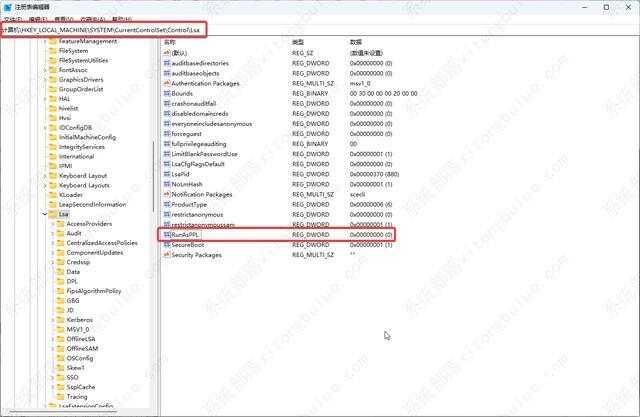Viewport: 640px width, 417px height.
Task: Expand the Kerberos subkey
Action: point(53,320)
